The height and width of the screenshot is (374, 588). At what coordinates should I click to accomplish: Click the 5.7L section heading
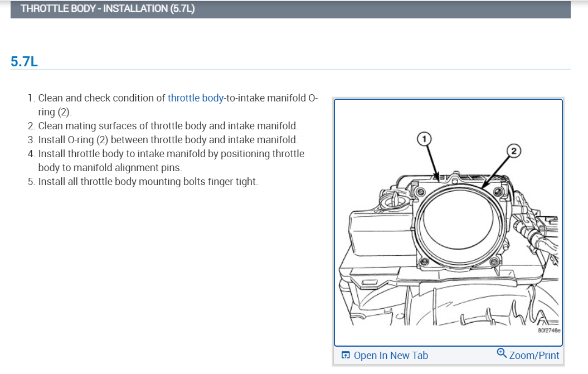24,61
